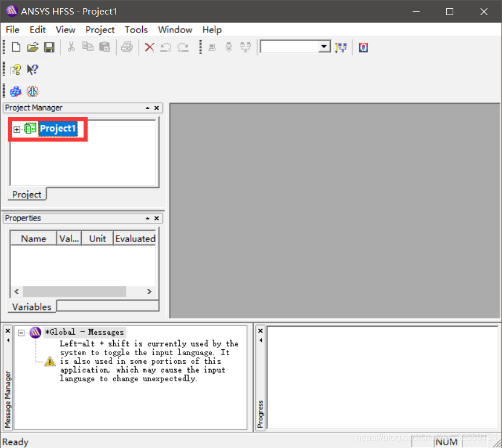Click the Project Manager auto-hide pin arrow
Image resolution: width=502 pixels, height=448 pixels.
(x=147, y=109)
